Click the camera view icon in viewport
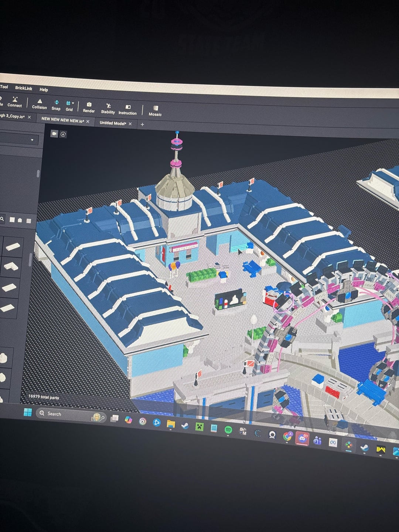 pos(54,133)
